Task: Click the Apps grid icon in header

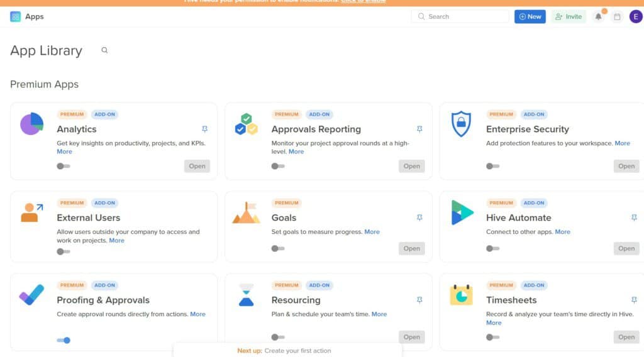Action: [x=15, y=16]
